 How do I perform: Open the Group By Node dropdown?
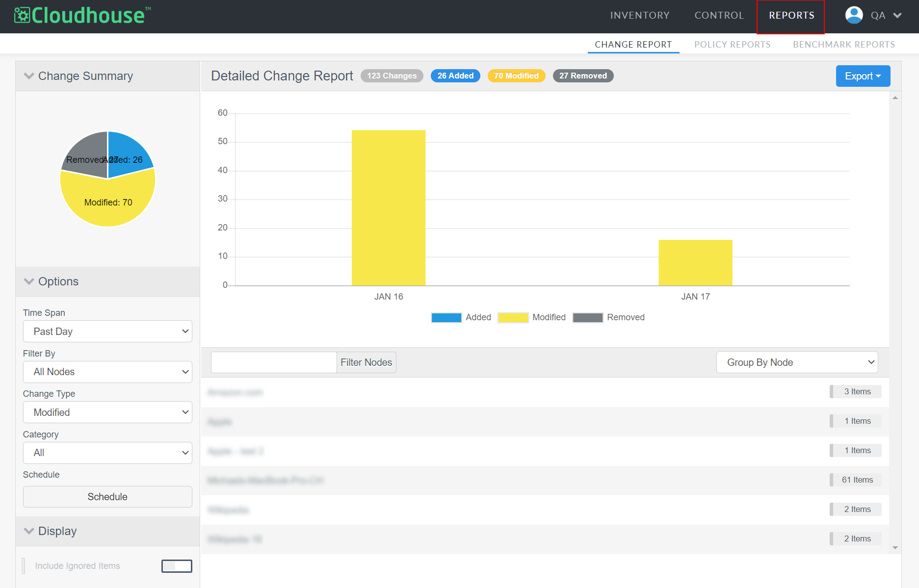(x=796, y=362)
